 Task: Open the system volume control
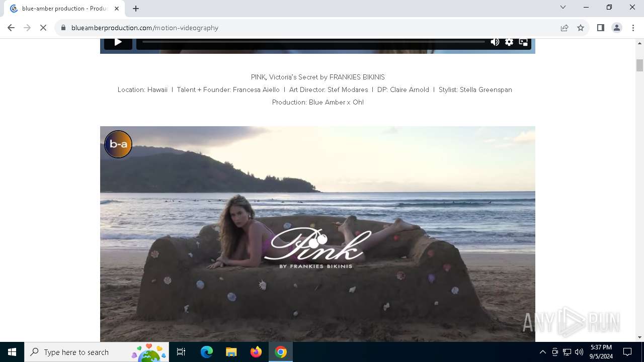coord(579,352)
